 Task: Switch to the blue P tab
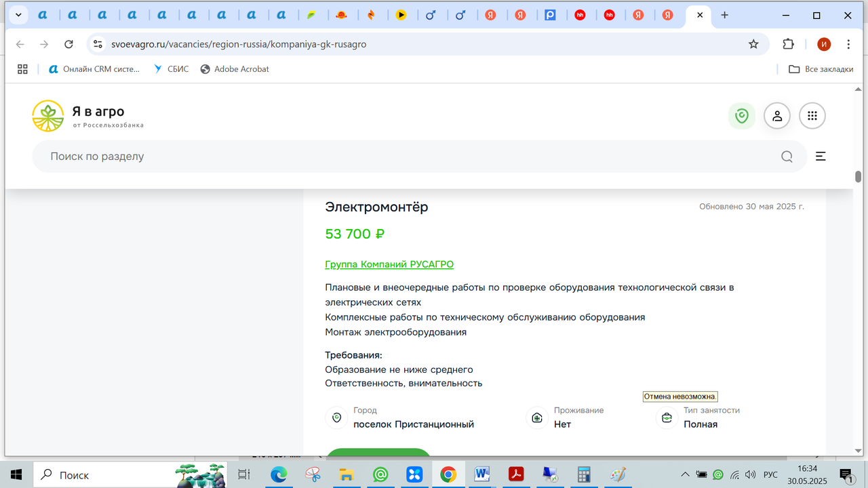551,14
